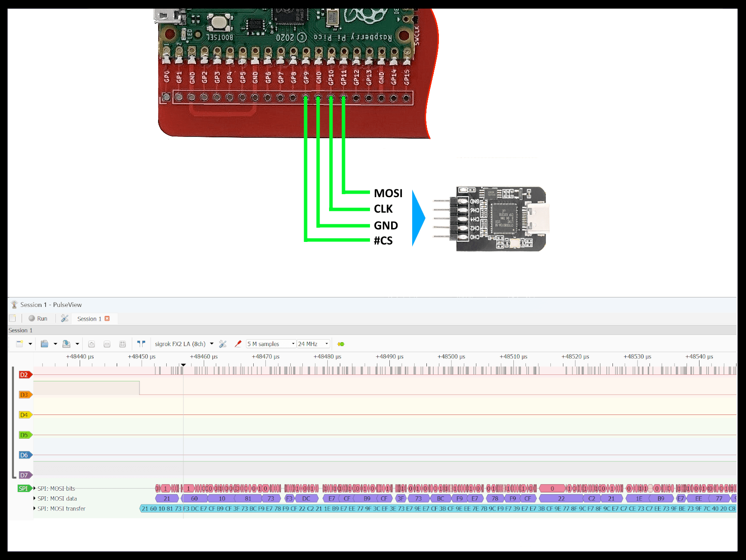This screenshot has width=746, height=560.
Task: Expand the SPI: MOSI data row
Action: (34, 498)
